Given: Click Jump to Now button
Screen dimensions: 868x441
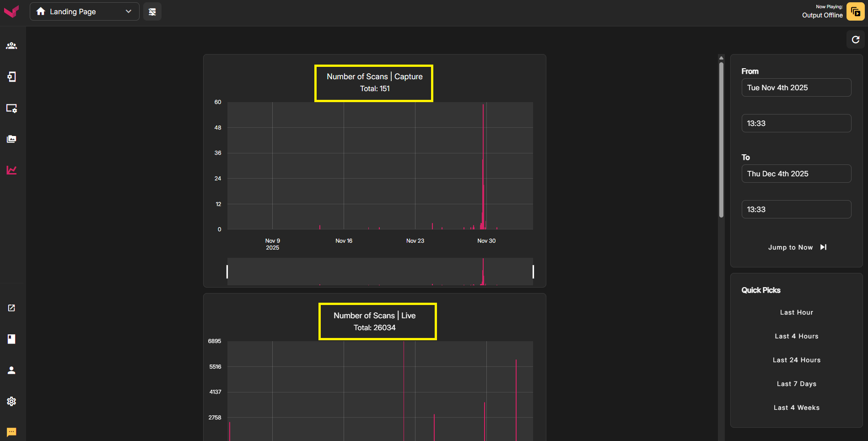Looking at the screenshot, I should click(797, 247).
